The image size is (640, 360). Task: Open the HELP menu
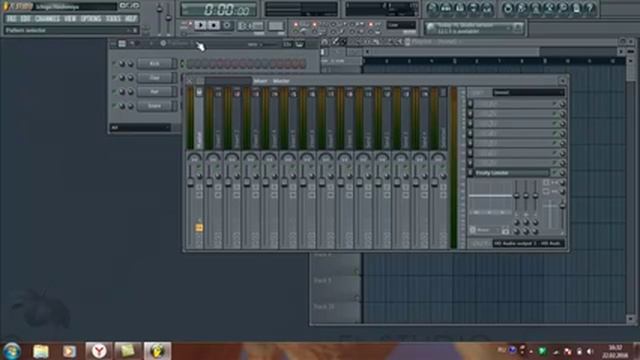tap(131, 19)
